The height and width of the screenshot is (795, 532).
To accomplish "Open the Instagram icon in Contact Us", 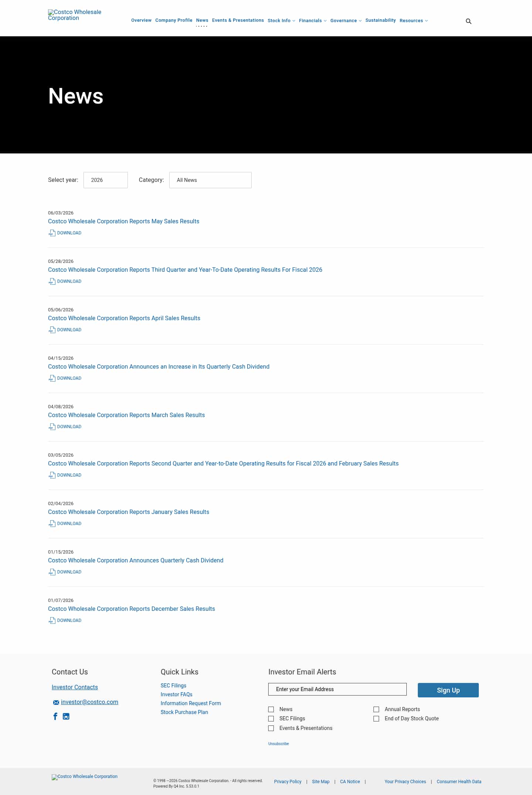I will 66,717.
